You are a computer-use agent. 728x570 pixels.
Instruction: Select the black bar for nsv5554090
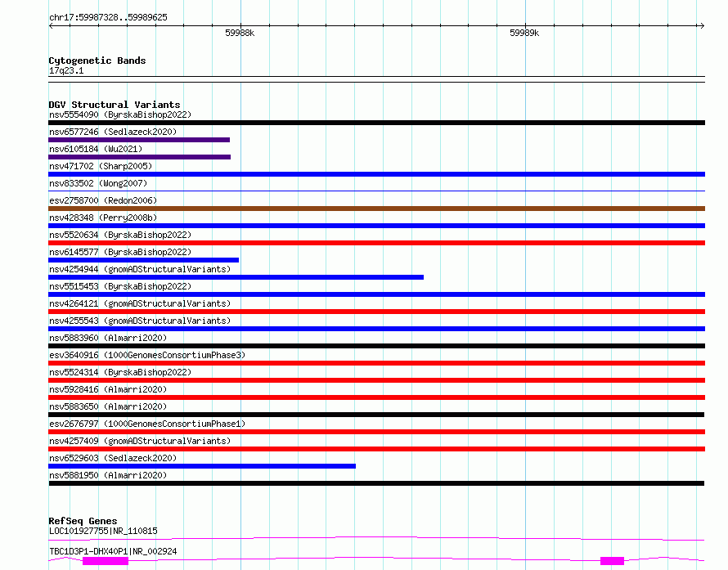click(x=376, y=123)
